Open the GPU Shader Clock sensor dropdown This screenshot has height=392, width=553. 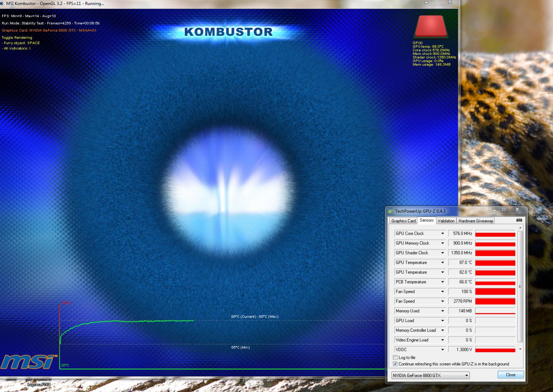click(442, 253)
